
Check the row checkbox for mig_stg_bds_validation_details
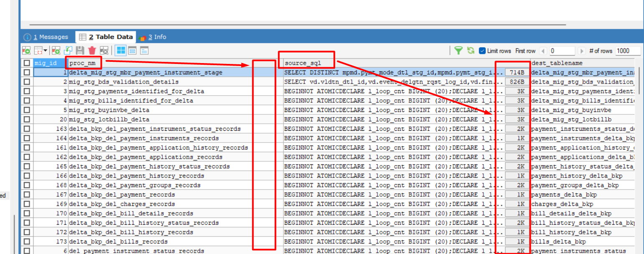coord(27,82)
